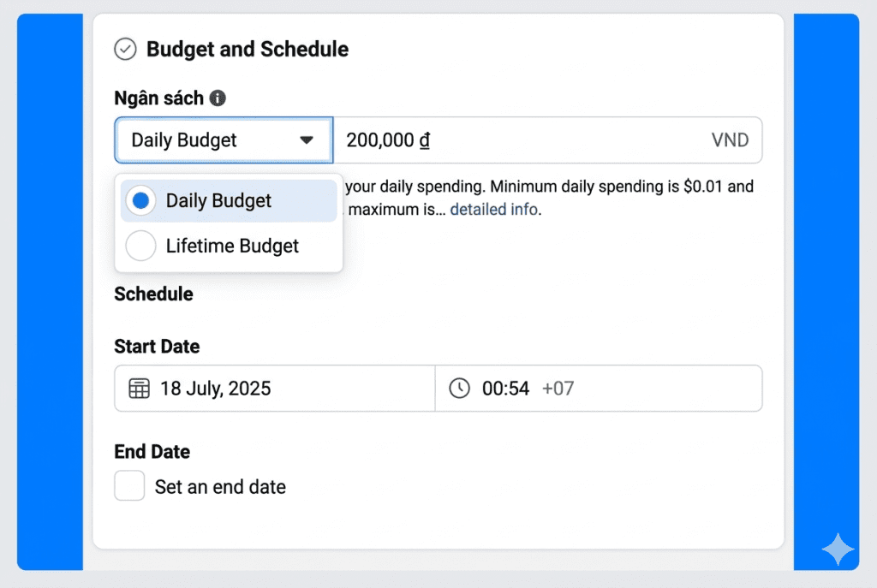This screenshot has width=877, height=588.
Task: Open the Daily Budget dropdown
Action: click(224, 140)
